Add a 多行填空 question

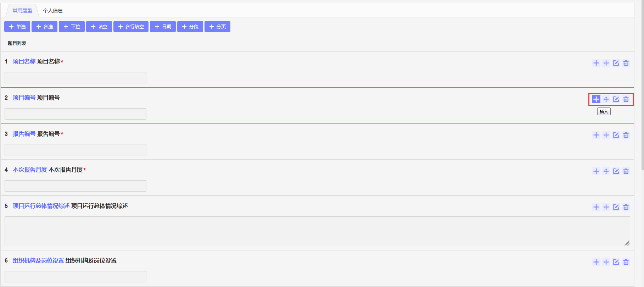(131, 27)
